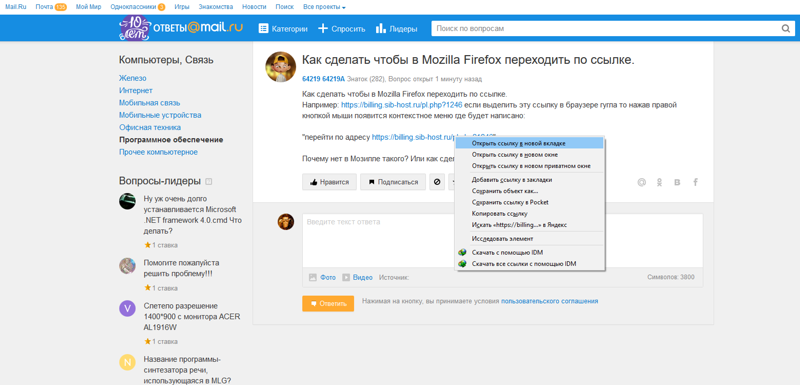Screen dimensions: 800x385
Task: Click the Введите текст ответа text area
Action: [x=503, y=240]
